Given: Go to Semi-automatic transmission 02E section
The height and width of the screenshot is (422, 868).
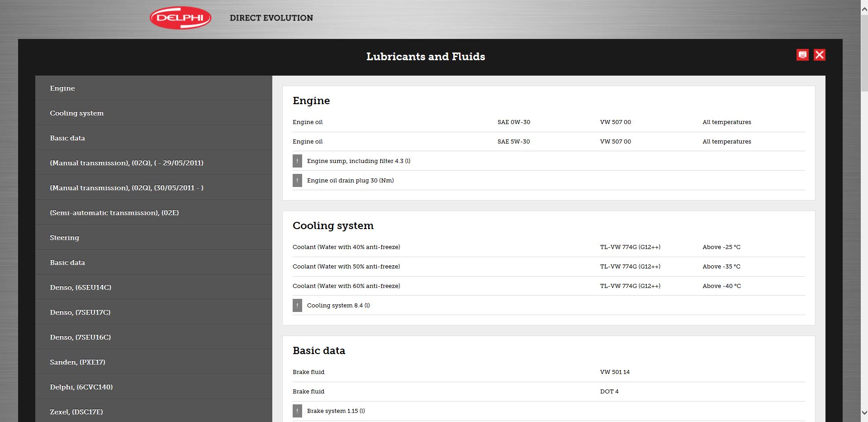Looking at the screenshot, I should click(x=114, y=213).
